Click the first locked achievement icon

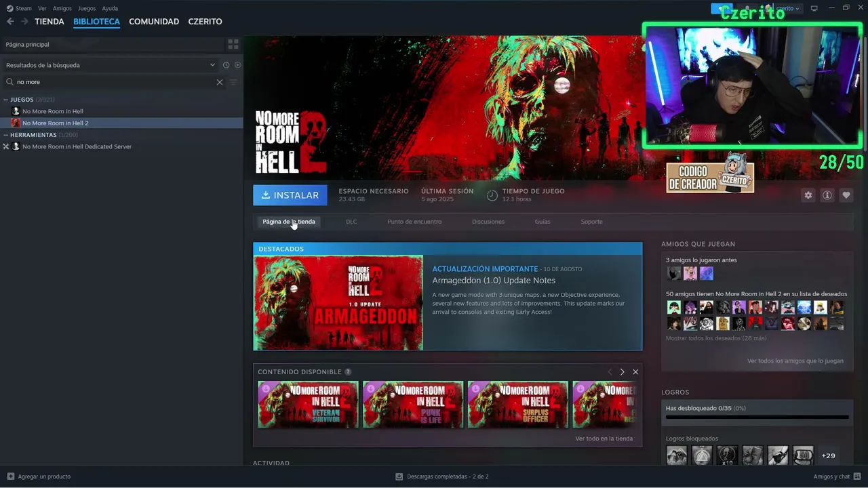[676, 455]
